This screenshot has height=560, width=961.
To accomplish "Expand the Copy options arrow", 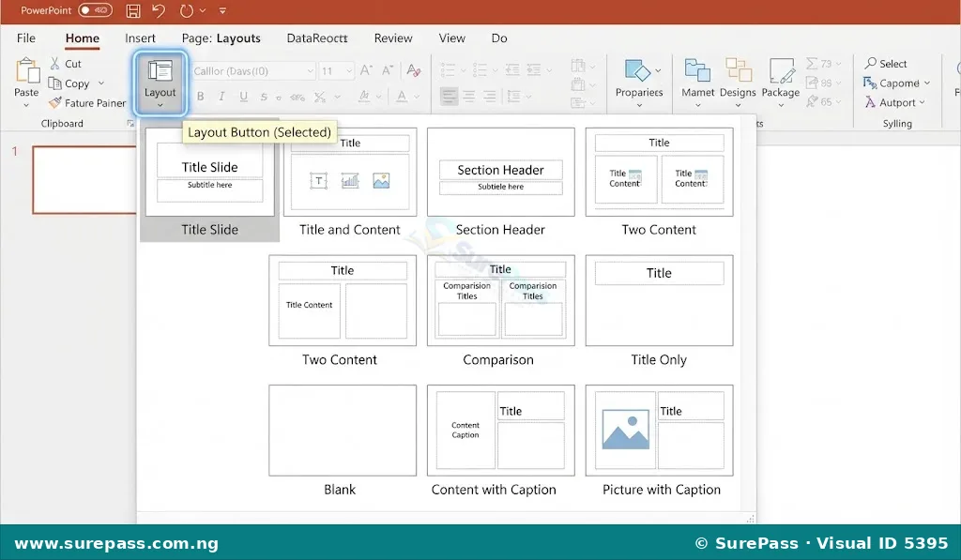I will point(101,83).
